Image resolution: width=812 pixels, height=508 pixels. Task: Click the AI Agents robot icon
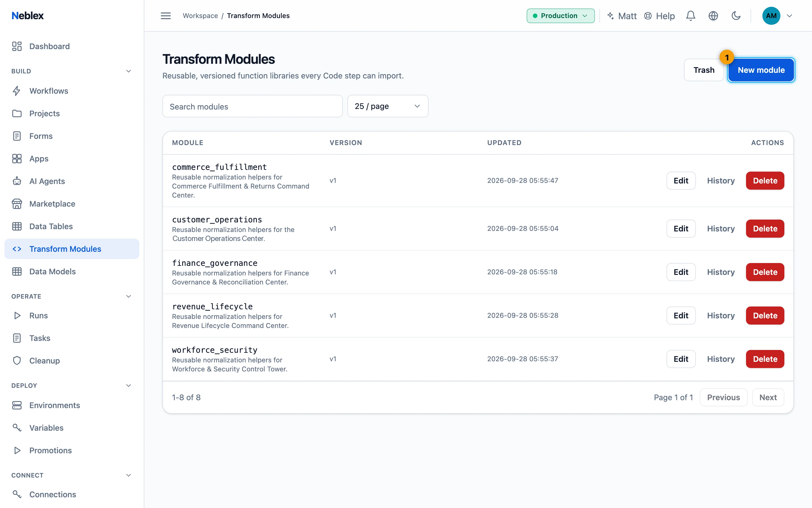click(x=17, y=181)
